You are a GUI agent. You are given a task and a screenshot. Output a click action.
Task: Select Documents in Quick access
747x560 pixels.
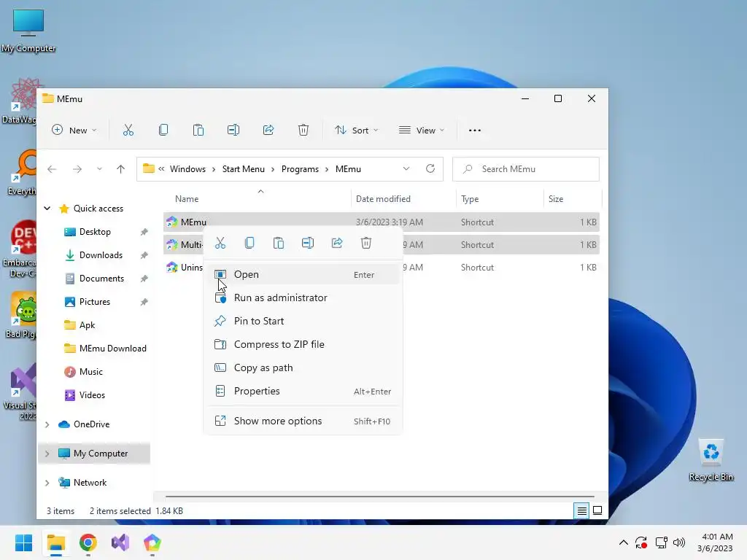[x=101, y=279]
